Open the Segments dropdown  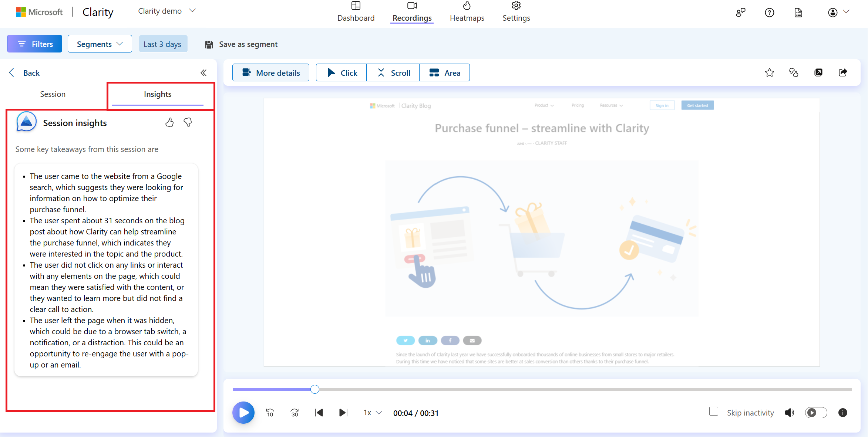coord(100,44)
